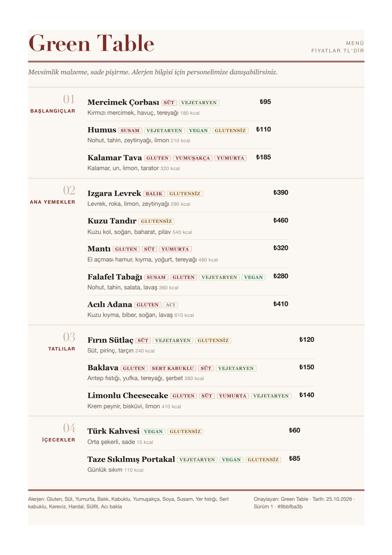Select the Mercimek Çorbası dish name
Viewport: 392px width, 555px height.
pyautogui.click(x=123, y=102)
